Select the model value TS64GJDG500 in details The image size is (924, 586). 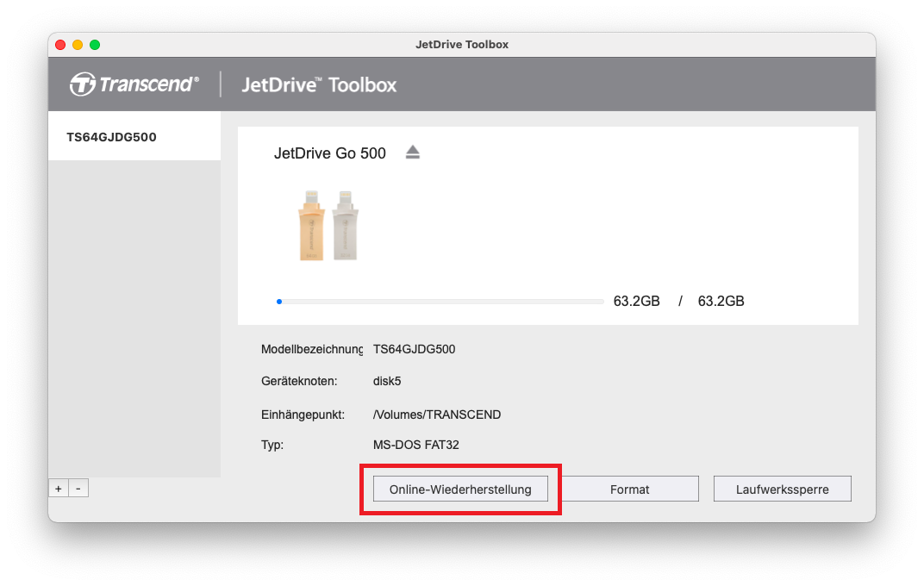415,349
